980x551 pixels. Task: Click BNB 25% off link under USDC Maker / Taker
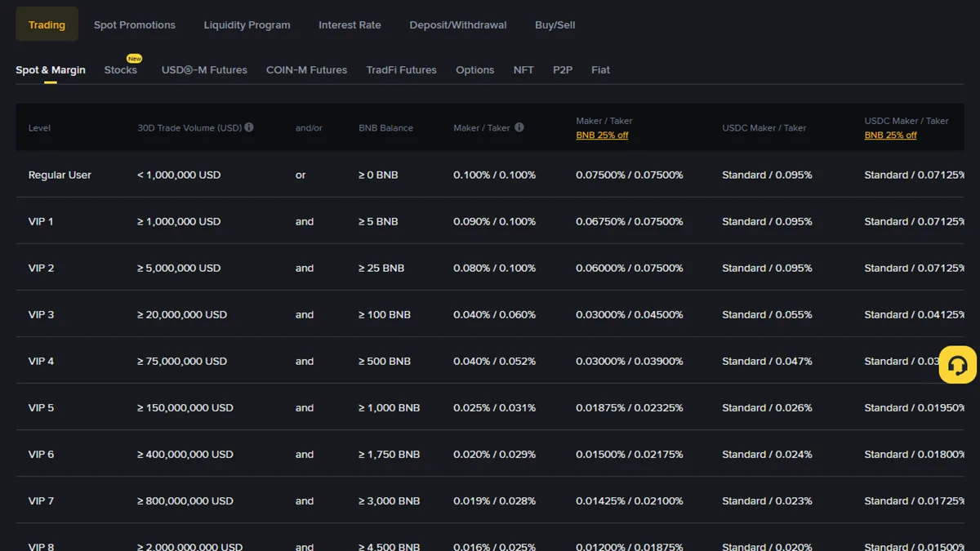(890, 136)
